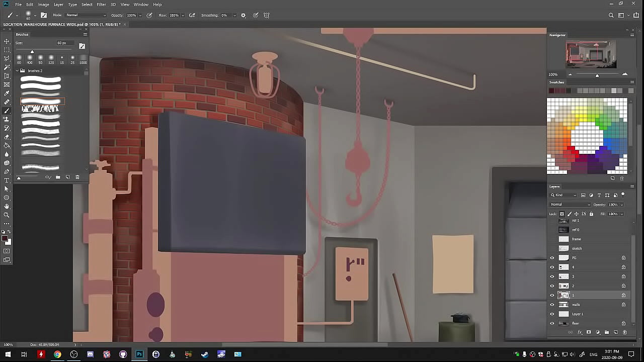Open the Window menu
644x362 pixels.
(x=141, y=5)
